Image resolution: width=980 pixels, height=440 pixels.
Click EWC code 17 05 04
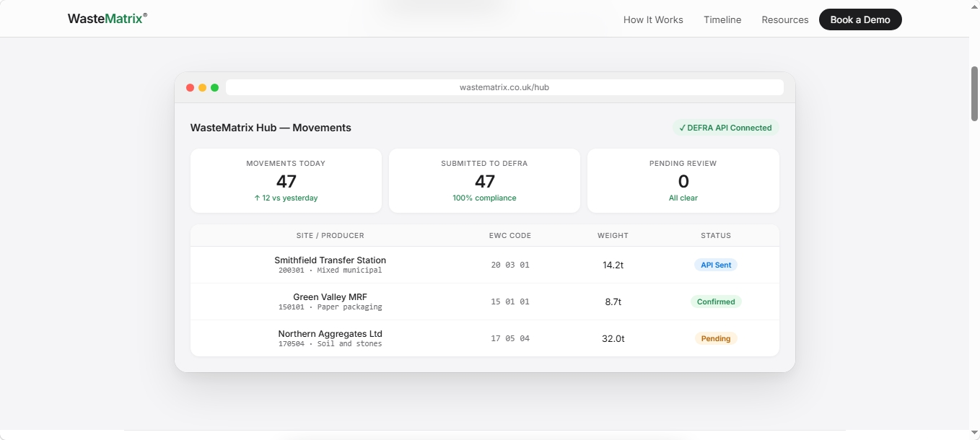(510, 338)
